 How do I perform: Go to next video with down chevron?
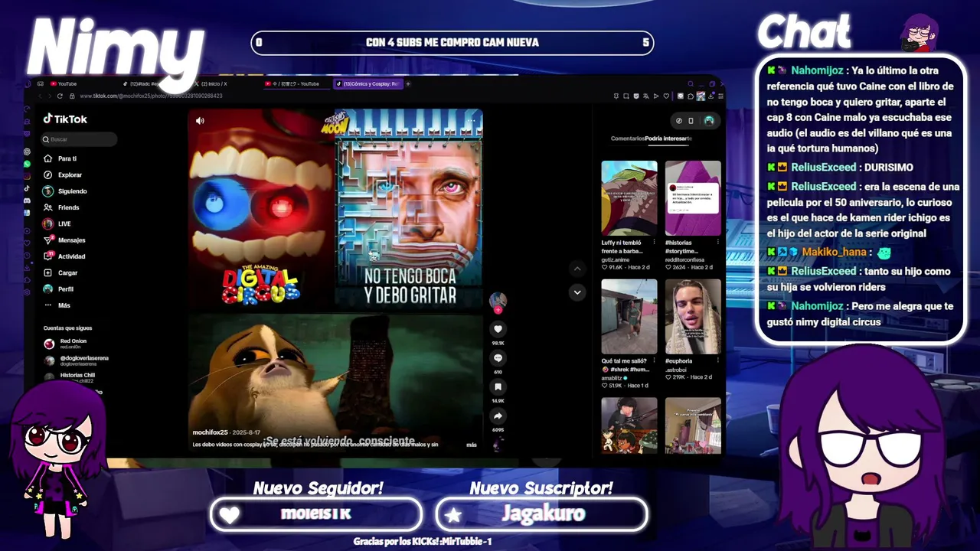click(577, 292)
